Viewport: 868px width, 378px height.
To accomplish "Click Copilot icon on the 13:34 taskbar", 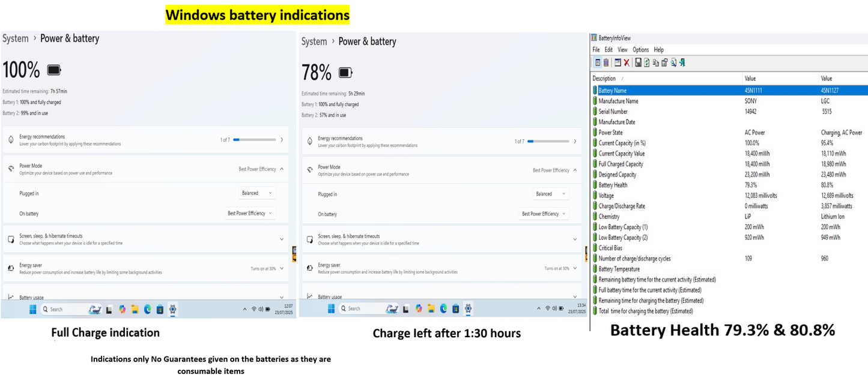I will coord(419,308).
